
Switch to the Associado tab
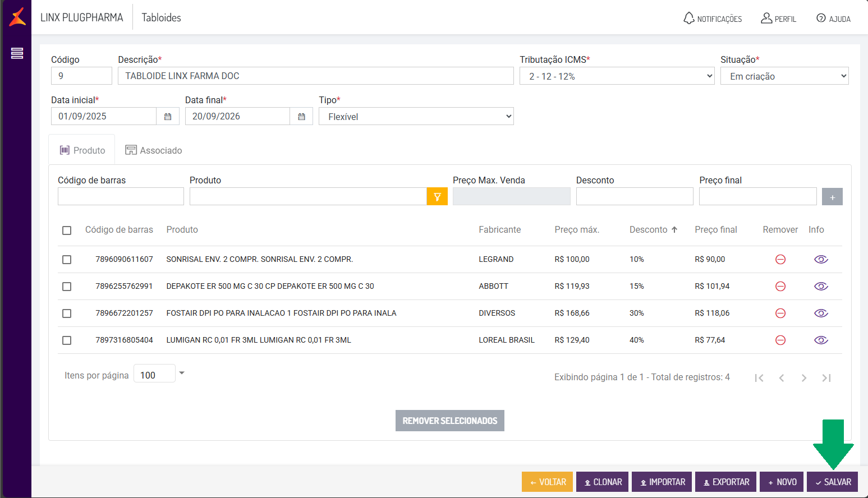pos(153,150)
